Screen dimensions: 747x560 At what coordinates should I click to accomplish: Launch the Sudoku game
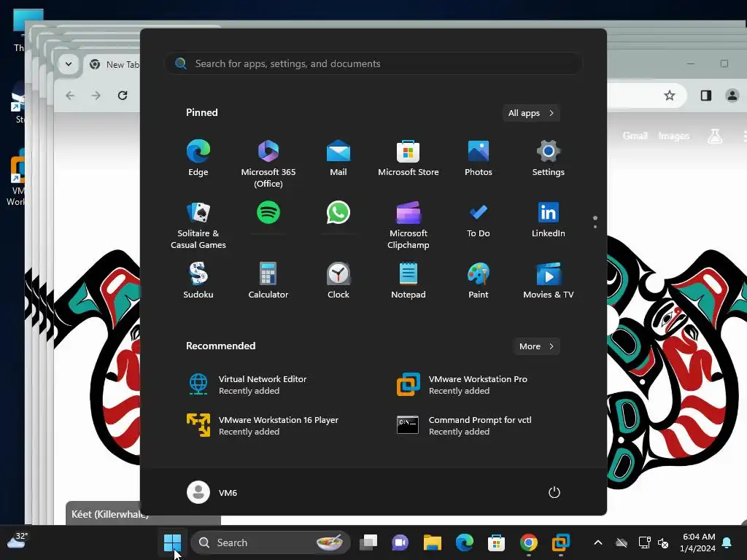click(198, 281)
